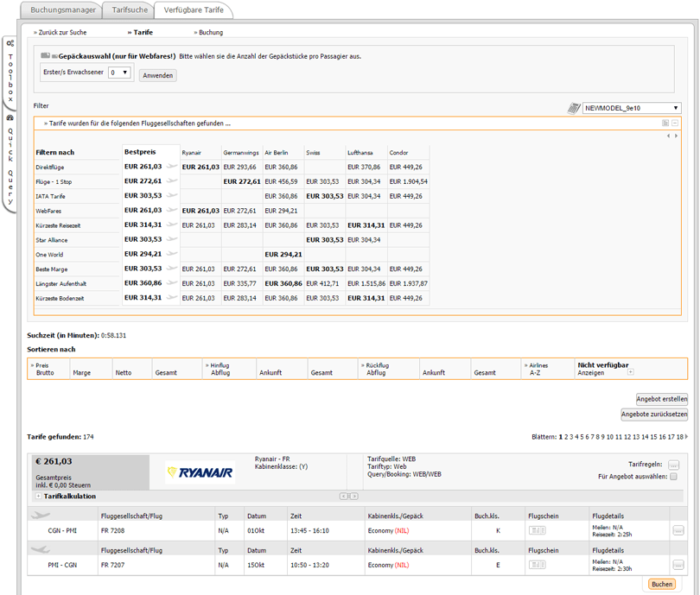
Task: Expand 'Nicht verfügbar Anzeigen' plus icon
Action: 631,372
